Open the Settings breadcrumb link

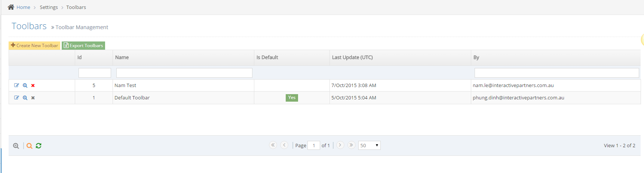click(49, 7)
